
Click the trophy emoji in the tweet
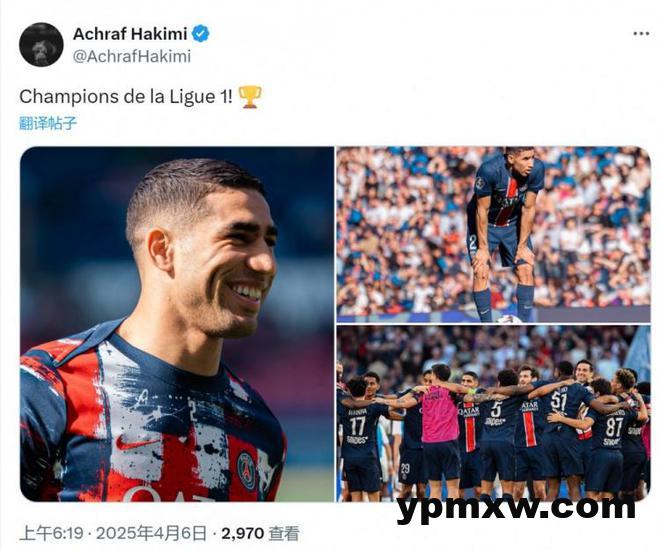250,97
